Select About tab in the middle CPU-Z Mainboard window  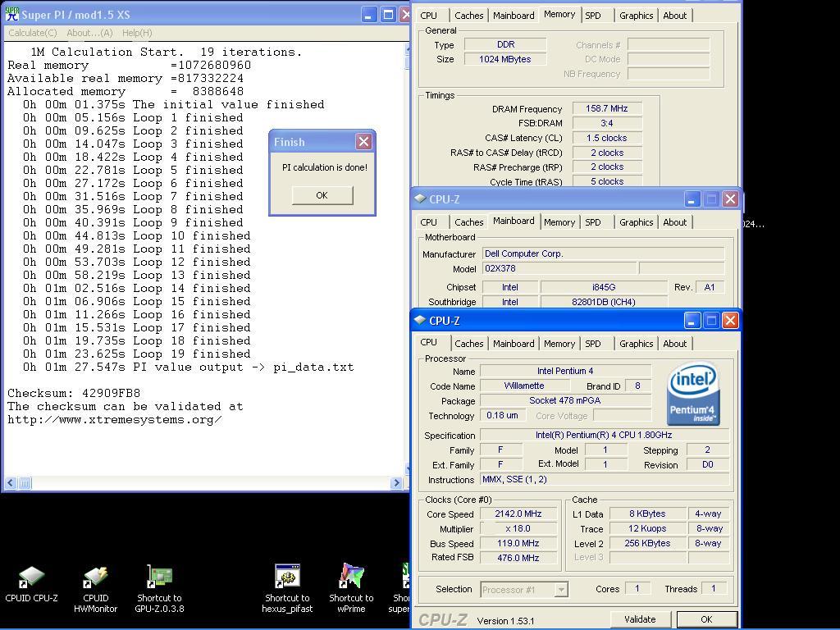click(x=674, y=221)
